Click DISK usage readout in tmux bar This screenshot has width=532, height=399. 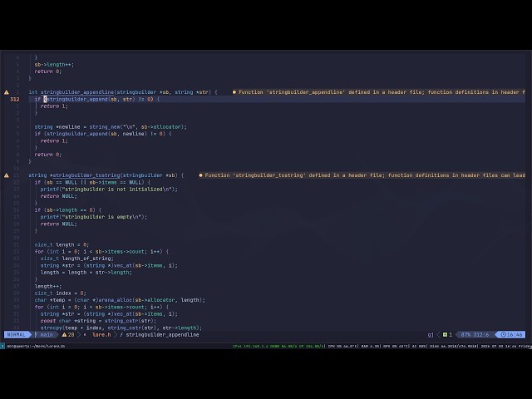coord(454,346)
